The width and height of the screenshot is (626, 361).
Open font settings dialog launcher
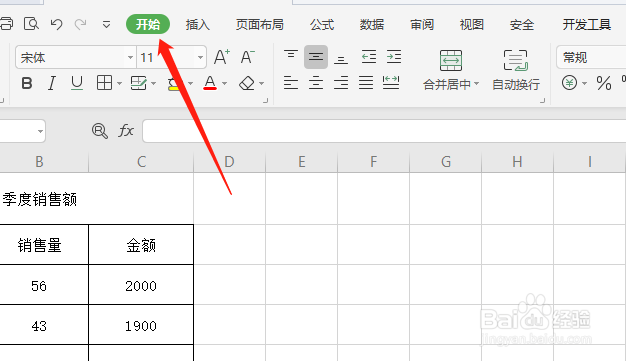tap(266, 101)
